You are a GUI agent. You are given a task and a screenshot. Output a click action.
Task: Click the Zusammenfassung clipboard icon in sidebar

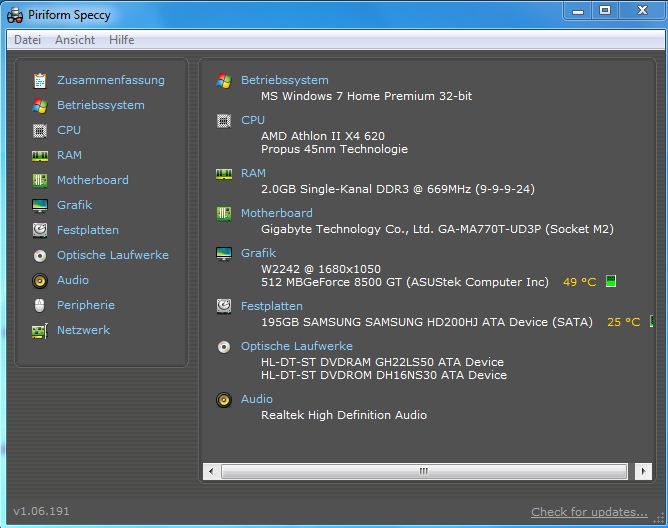[40, 81]
